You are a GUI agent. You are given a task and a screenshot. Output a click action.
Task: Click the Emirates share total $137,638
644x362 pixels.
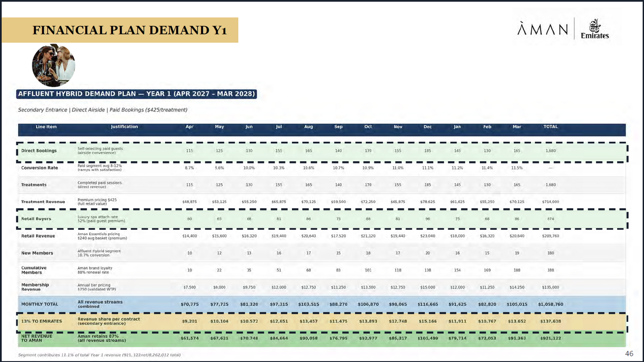551,321
